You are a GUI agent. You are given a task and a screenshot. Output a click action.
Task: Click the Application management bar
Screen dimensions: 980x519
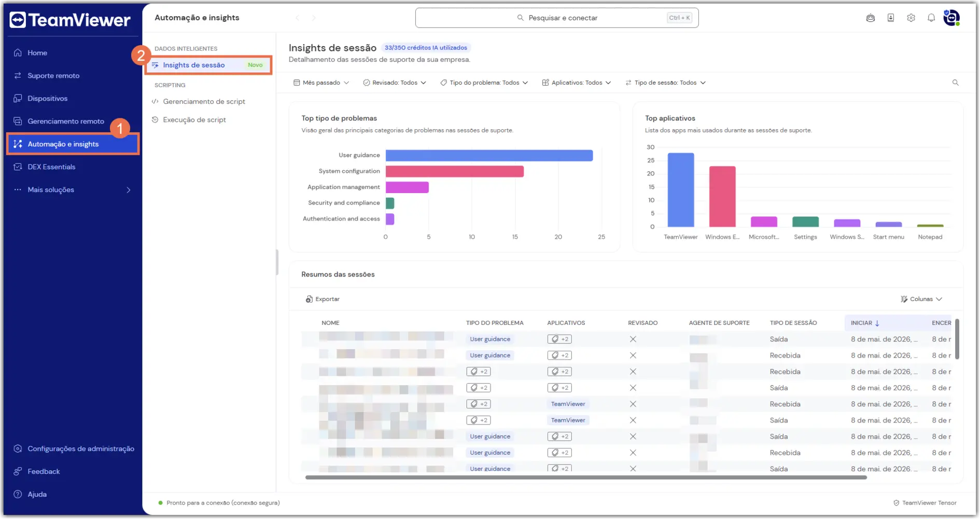pyautogui.click(x=407, y=187)
